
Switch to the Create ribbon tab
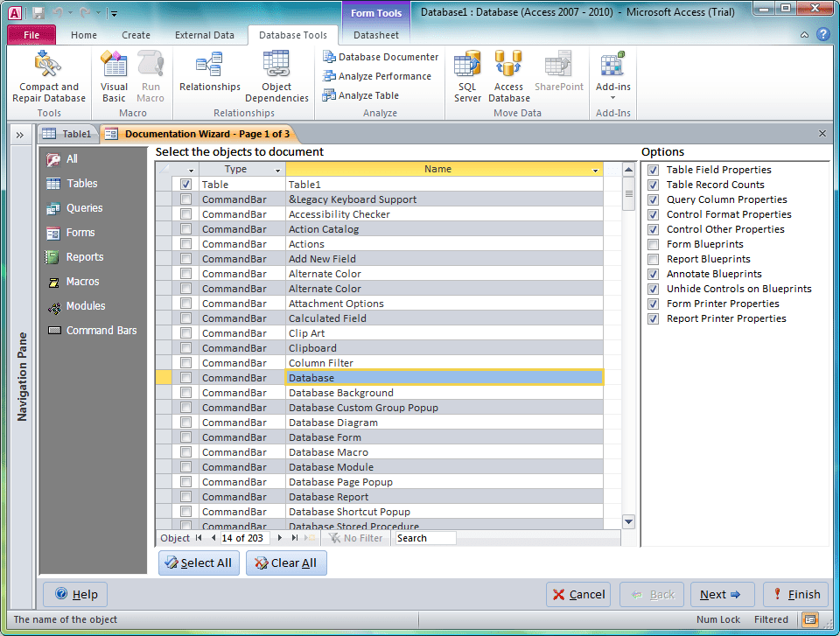(136, 35)
